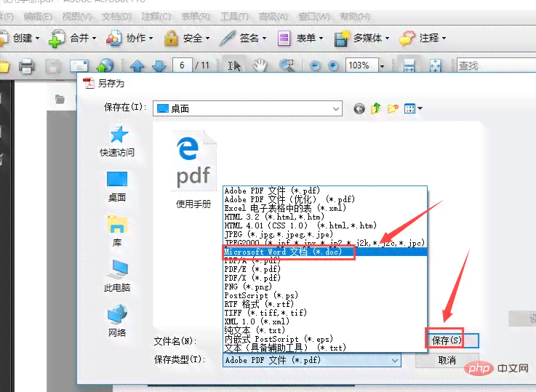
Task: Choose TIFF (*.tiff,*.tif) option
Action: [325, 313]
